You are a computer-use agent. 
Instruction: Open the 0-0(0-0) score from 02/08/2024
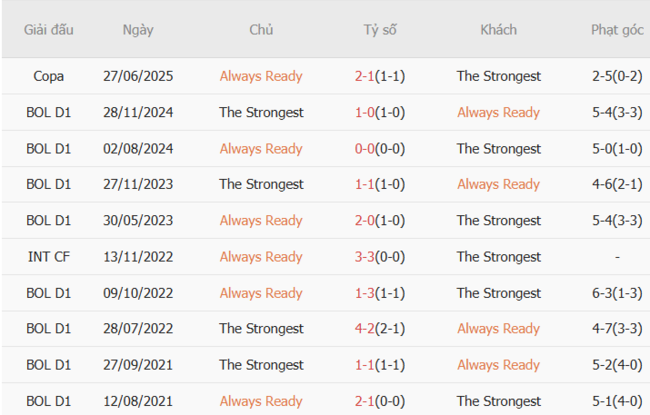[380, 149]
